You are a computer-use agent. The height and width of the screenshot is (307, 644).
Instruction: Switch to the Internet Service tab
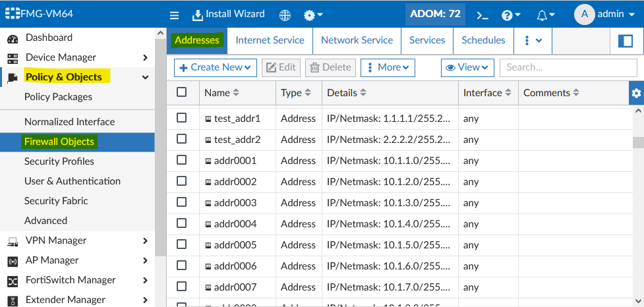[270, 41]
